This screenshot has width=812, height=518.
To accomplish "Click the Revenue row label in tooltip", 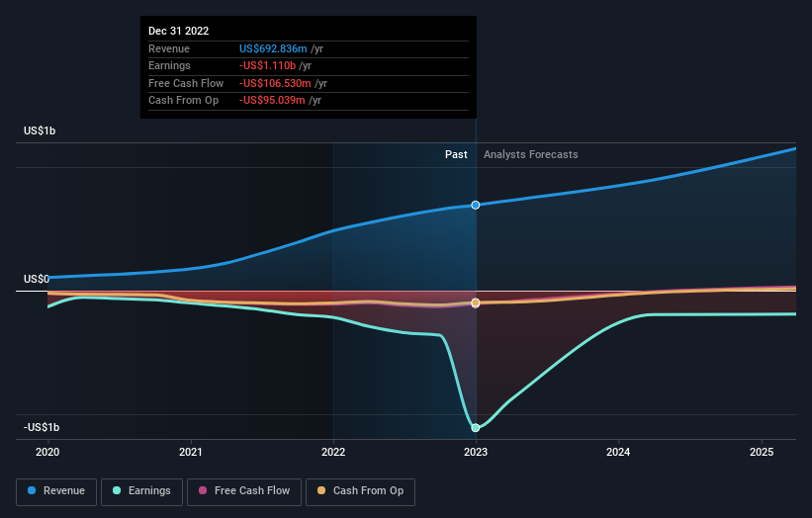I will pyautogui.click(x=169, y=48).
